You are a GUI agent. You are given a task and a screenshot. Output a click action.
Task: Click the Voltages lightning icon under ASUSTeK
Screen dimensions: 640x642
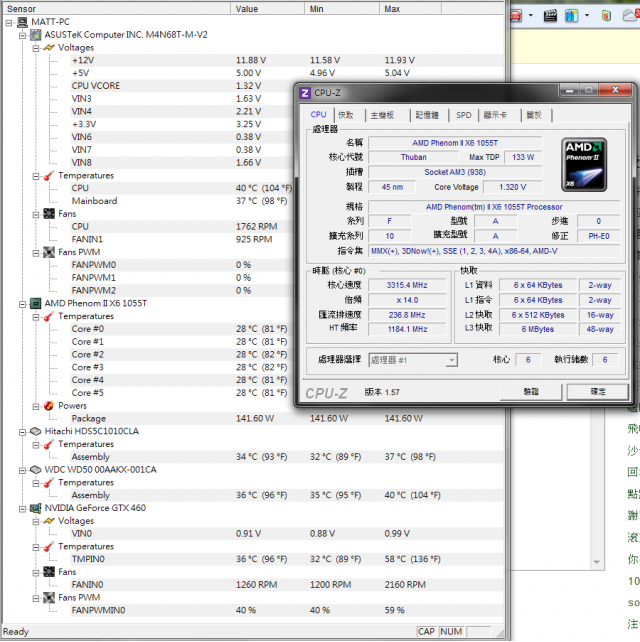49,47
